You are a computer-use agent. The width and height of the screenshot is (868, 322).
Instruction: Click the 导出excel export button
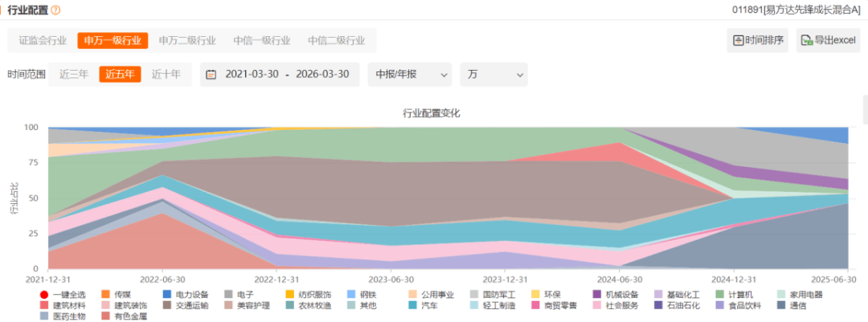coord(827,40)
